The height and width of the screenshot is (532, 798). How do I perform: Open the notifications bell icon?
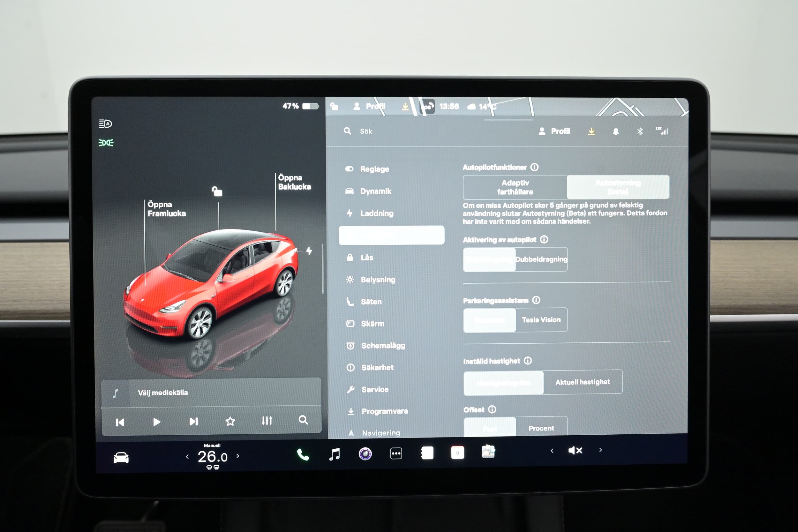615,131
